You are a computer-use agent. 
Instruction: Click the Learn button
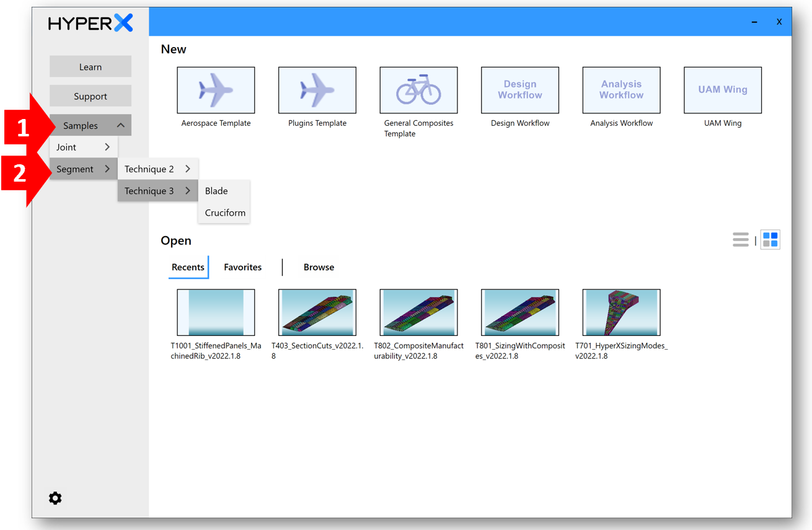pyautogui.click(x=90, y=66)
